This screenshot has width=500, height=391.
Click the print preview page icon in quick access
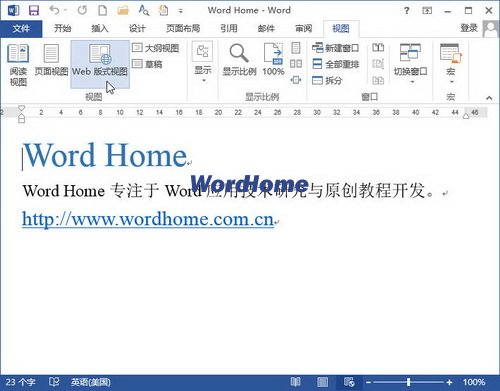(x=163, y=10)
